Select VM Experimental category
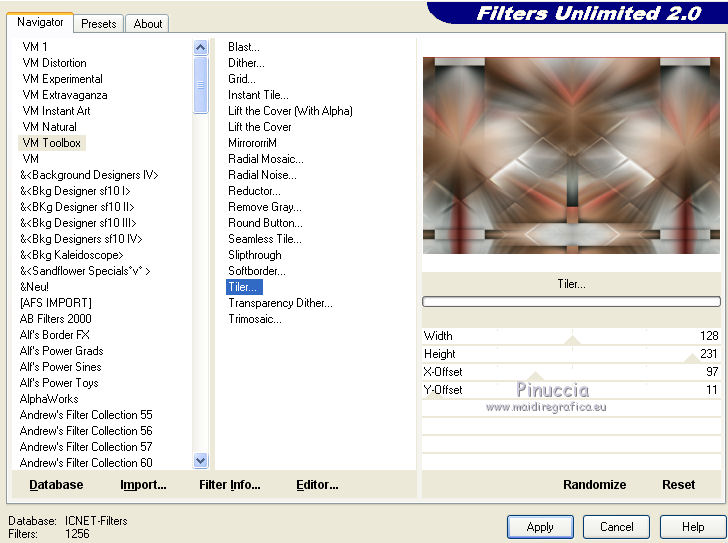 click(x=63, y=79)
